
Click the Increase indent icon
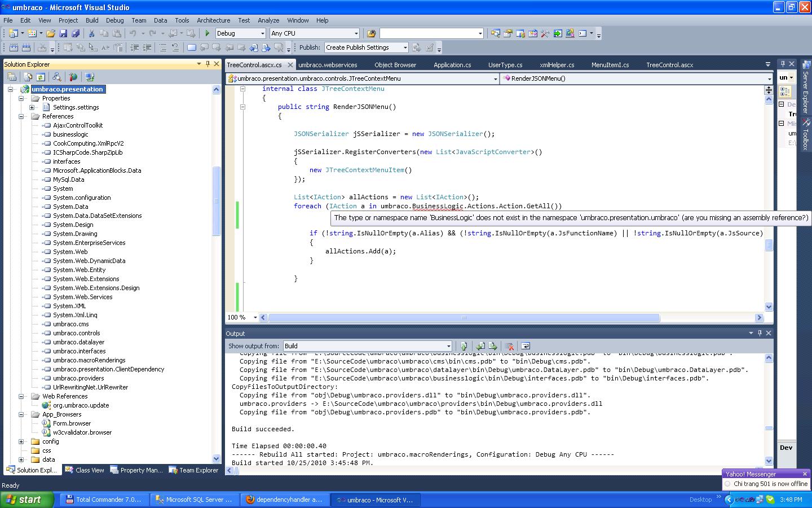coord(148,47)
